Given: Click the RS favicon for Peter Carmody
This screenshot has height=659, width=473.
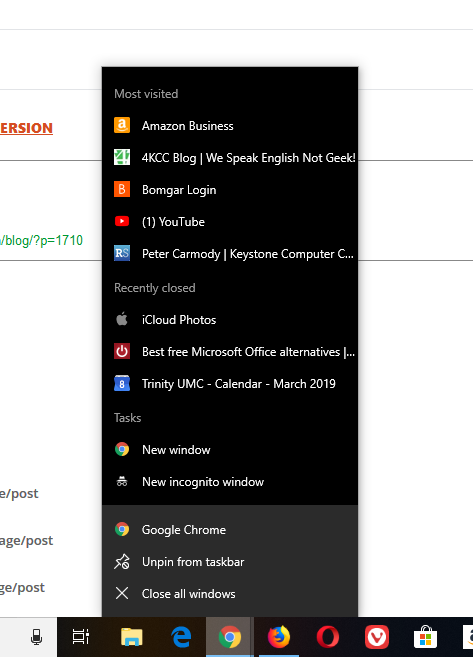Looking at the screenshot, I should 122,253.
